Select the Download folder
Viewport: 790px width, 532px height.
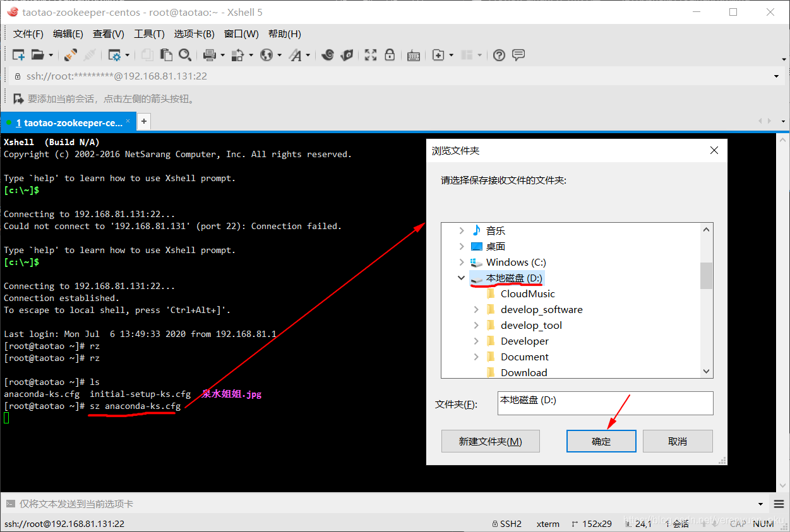point(524,372)
